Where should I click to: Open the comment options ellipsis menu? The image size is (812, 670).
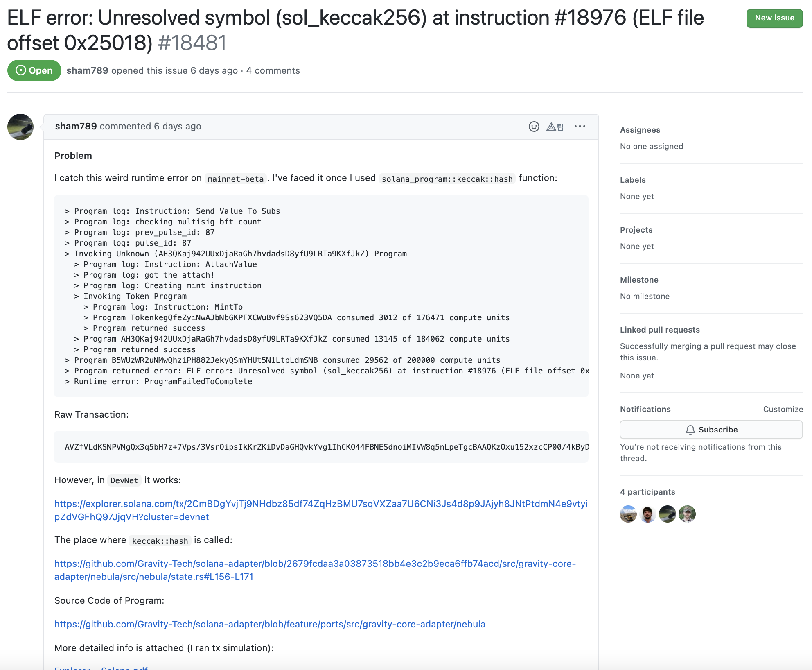[x=580, y=127]
